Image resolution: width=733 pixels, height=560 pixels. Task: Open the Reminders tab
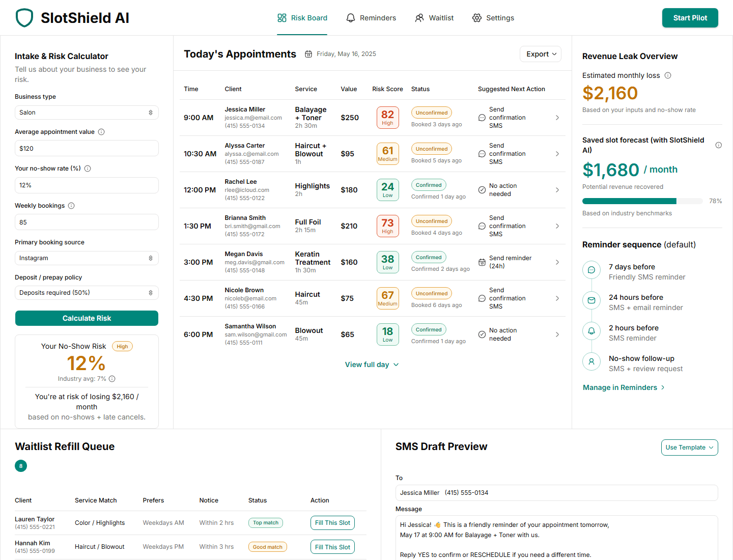(x=371, y=18)
